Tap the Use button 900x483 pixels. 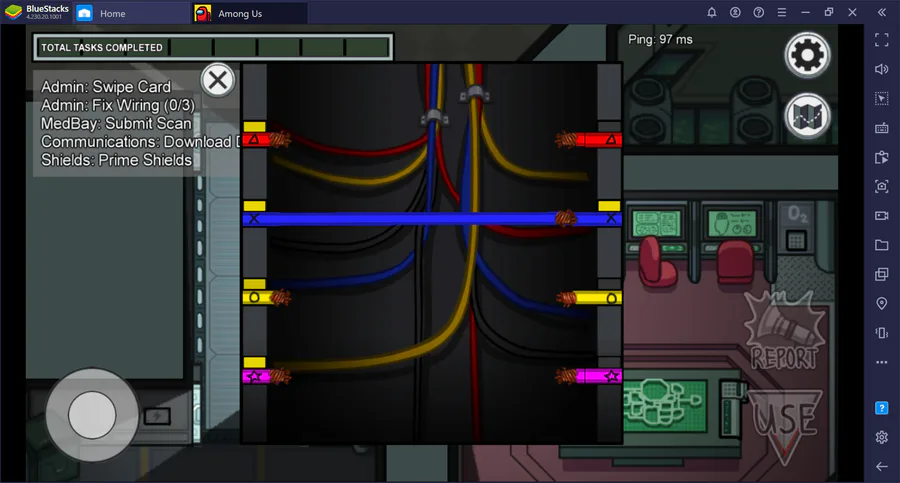785,426
